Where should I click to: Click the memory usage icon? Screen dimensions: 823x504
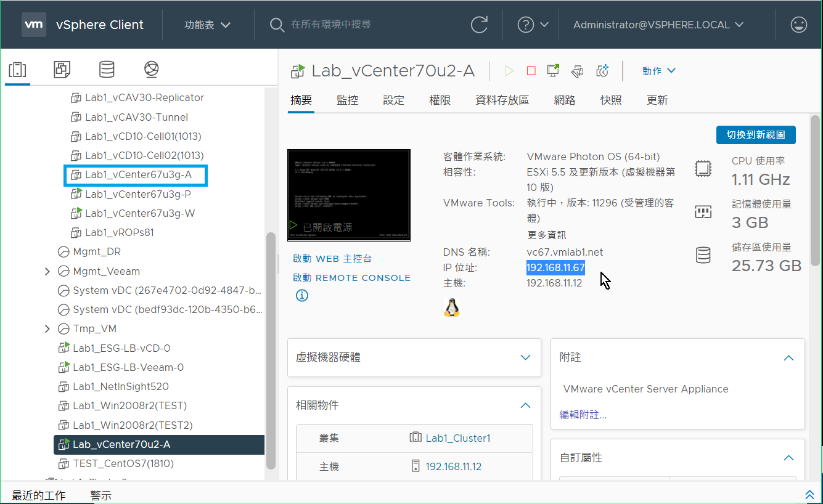point(703,212)
